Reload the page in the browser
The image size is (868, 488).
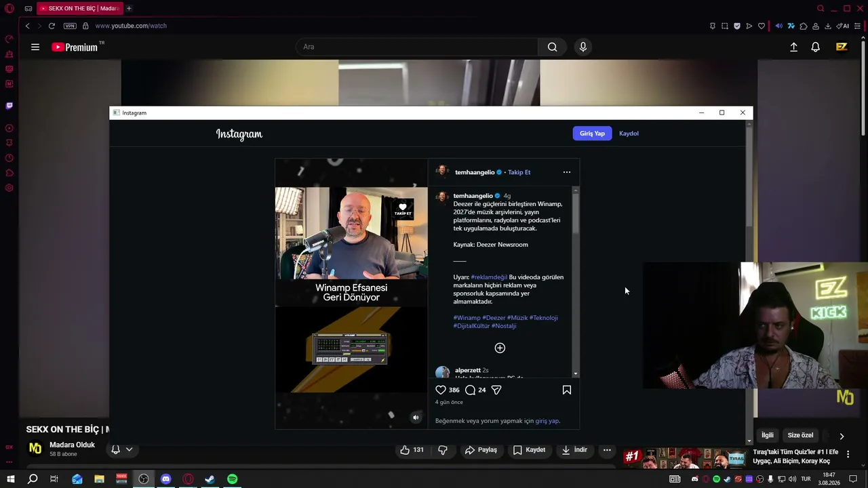click(52, 26)
